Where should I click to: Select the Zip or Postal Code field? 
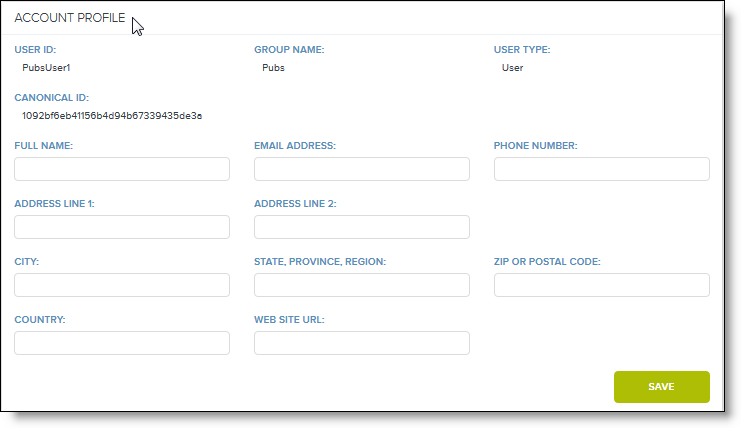click(x=602, y=285)
